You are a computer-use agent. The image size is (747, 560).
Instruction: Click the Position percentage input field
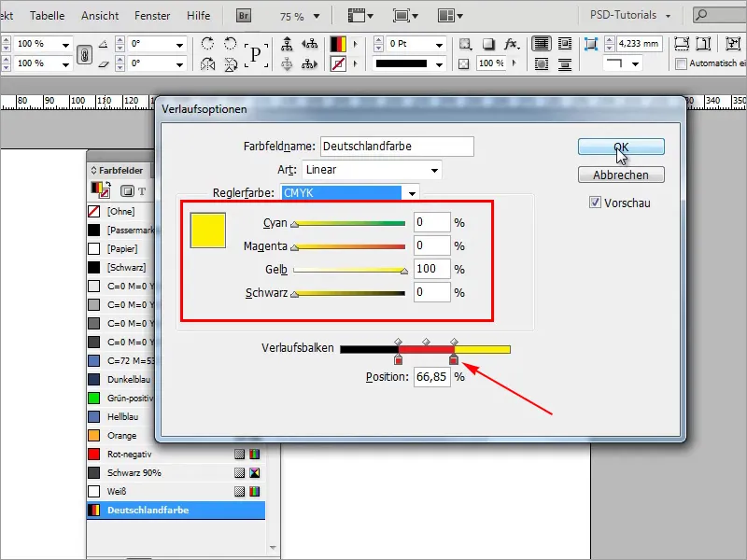click(430, 377)
